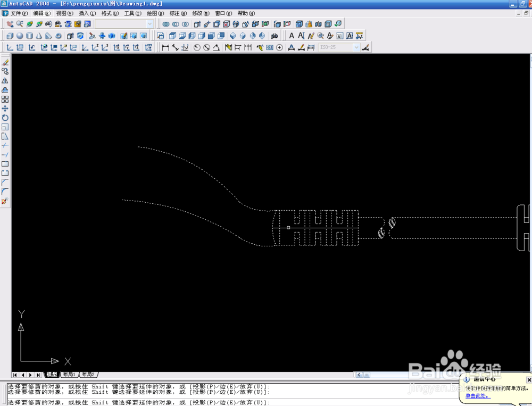Open the 文件(F) menu
The height and width of the screenshot is (406, 532).
pos(19,13)
